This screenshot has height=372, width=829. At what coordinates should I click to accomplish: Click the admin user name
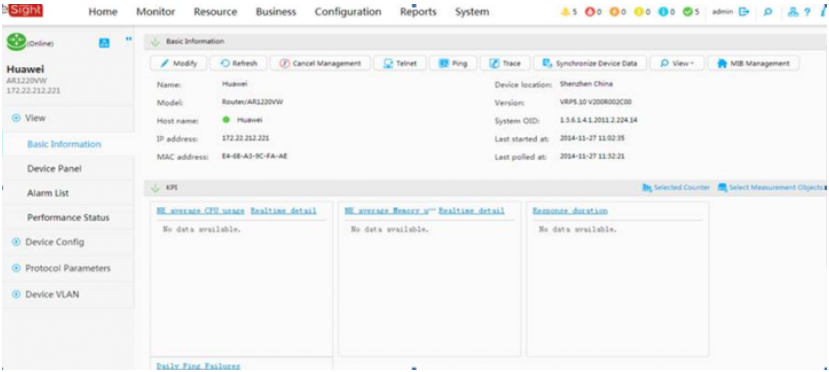click(723, 12)
